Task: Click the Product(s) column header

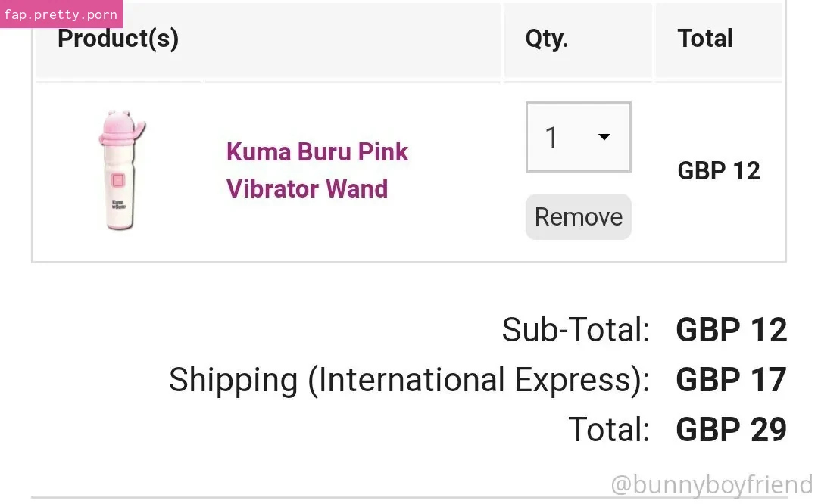Action: pos(118,39)
